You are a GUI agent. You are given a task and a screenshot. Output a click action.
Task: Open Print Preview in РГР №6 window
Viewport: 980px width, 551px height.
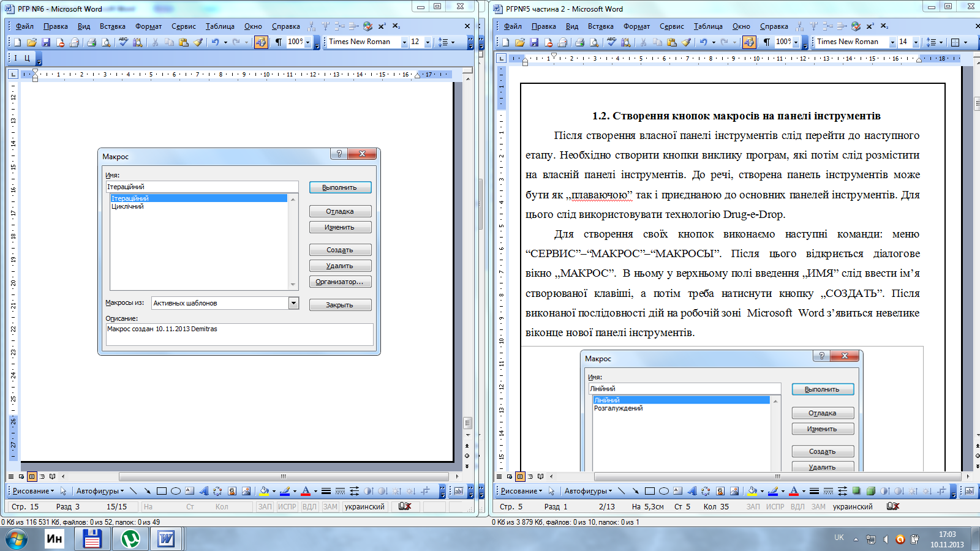pos(106,42)
